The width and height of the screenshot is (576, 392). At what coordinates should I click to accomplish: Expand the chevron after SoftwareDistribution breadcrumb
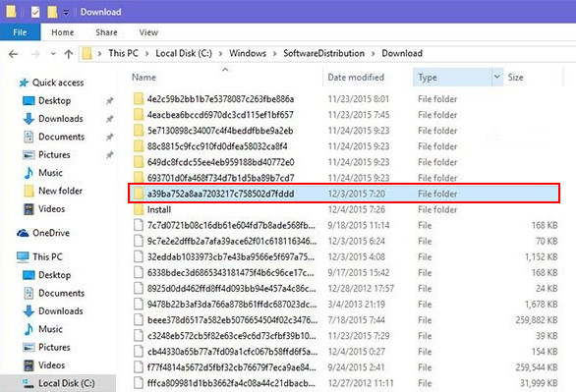click(373, 54)
